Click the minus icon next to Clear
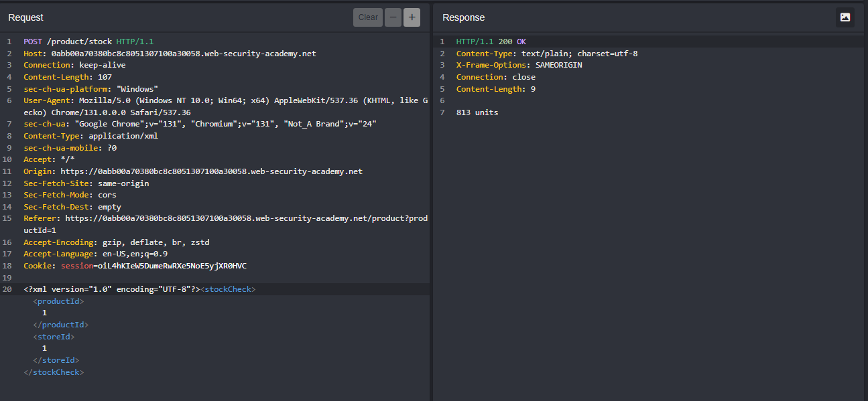This screenshot has height=401, width=868. (x=393, y=17)
